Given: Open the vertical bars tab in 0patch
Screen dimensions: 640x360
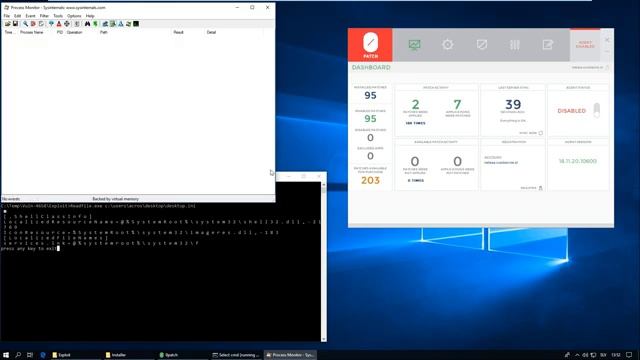Looking at the screenshot, I should (x=515, y=44).
